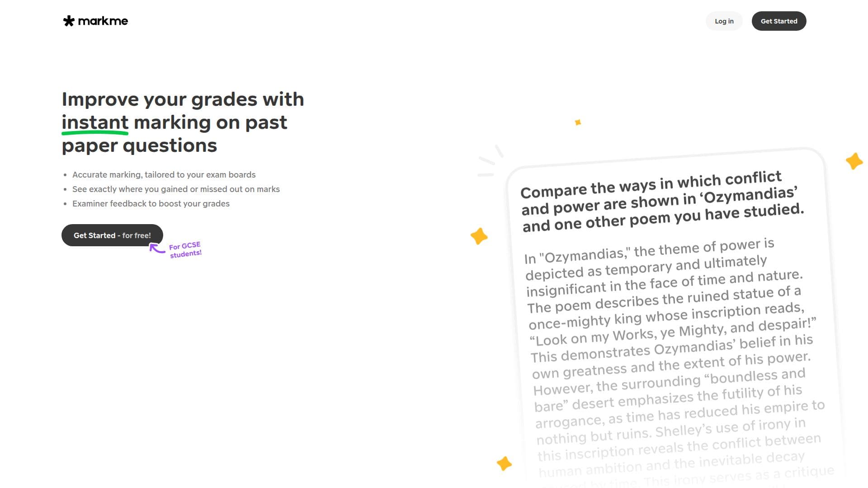Click the 'Examiner feedback to boost' bullet

click(151, 204)
